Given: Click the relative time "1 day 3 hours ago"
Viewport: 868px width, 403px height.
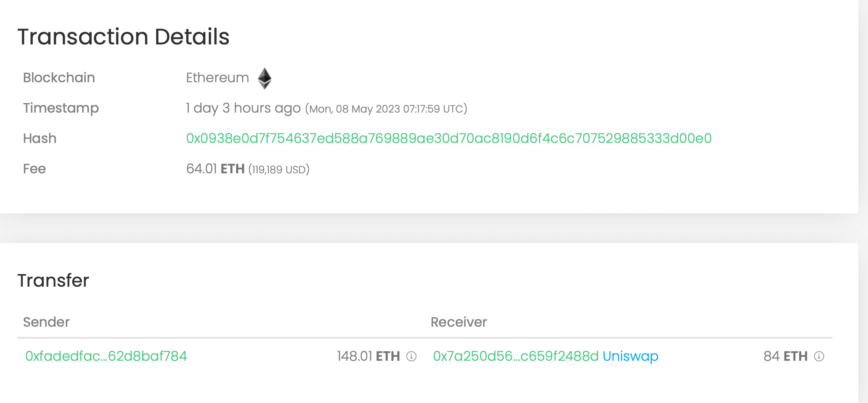Looking at the screenshot, I should point(243,108).
